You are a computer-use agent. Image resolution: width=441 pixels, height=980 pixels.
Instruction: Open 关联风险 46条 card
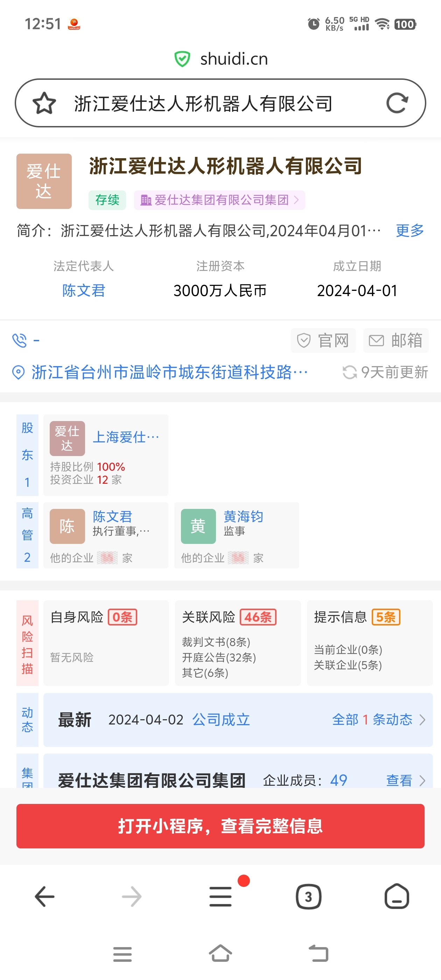(238, 643)
